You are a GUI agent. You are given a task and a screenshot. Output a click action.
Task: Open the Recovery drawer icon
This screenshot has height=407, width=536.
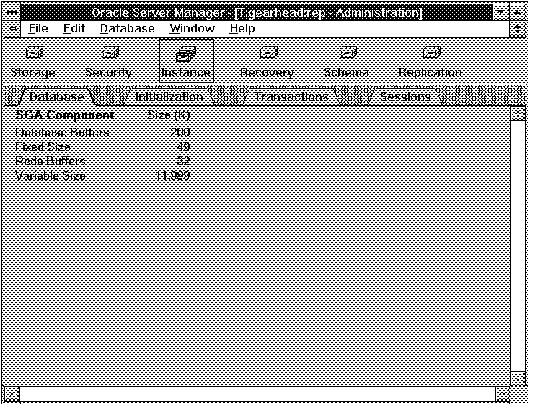[x=268, y=53]
